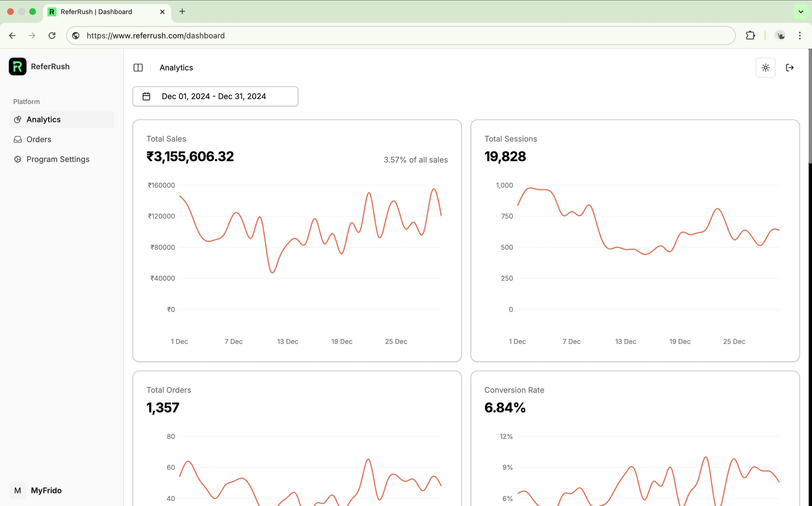Open the date range picker
The height and width of the screenshot is (506, 812).
(x=215, y=96)
